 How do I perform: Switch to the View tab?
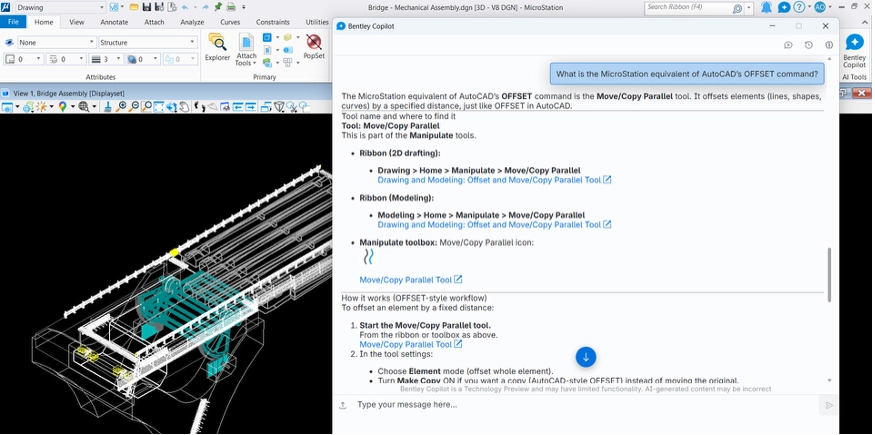click(76, 22)
